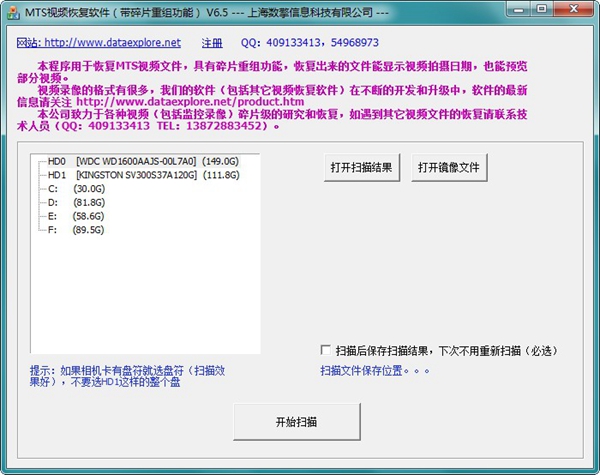Click the 打开扫描结果 button
The width and height of the screenshot is (600, 475).
pyautogui.click(x=362, y=168)
